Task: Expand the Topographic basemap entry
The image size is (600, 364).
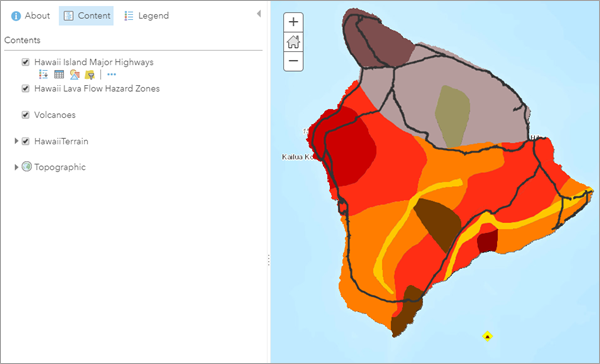Action: (16, 167)
